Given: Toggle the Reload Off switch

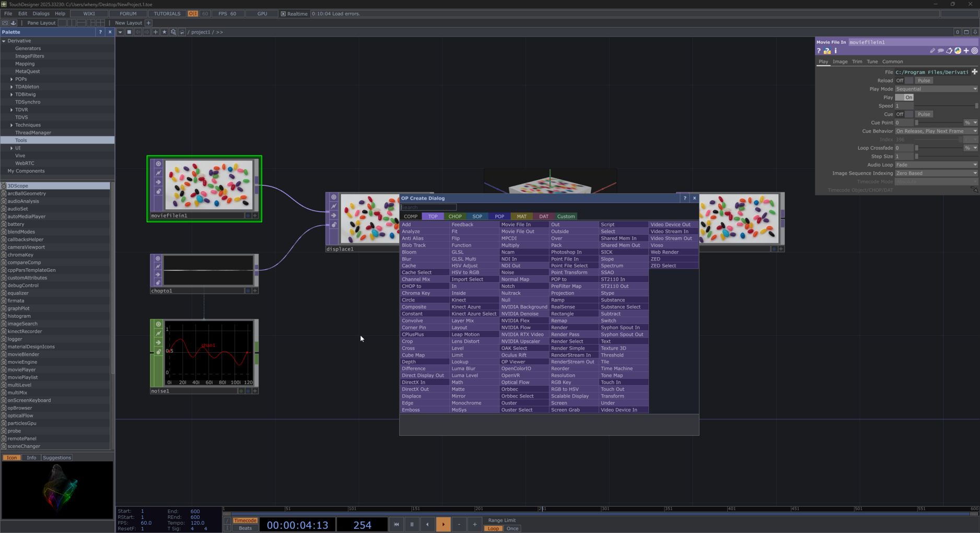Looking at the screenshot, I should pos(904,80).
